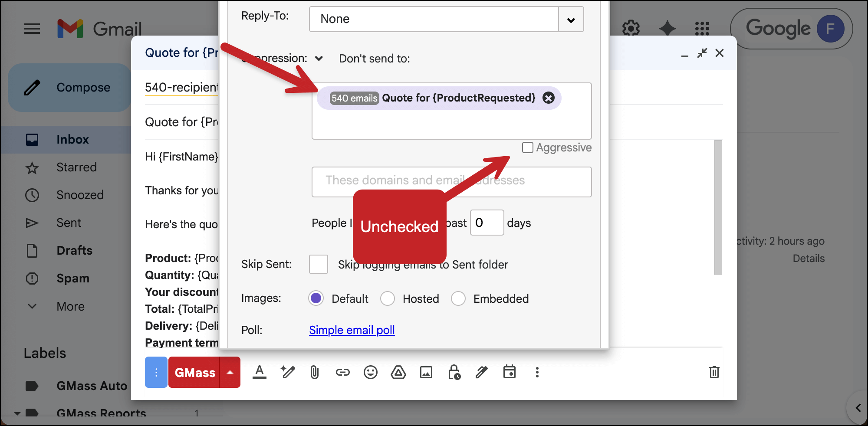Attach a file with the paperclip icon
This screenshot has width=868, height=426.
tap(314, 372)
